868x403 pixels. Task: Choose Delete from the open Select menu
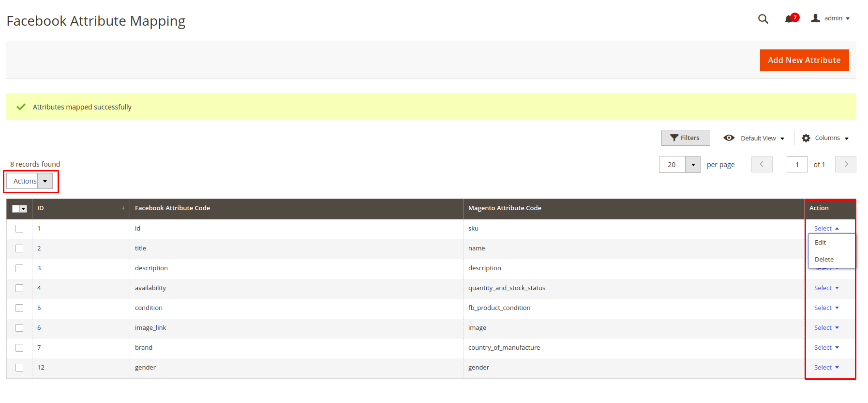click(x=824, y=260)
